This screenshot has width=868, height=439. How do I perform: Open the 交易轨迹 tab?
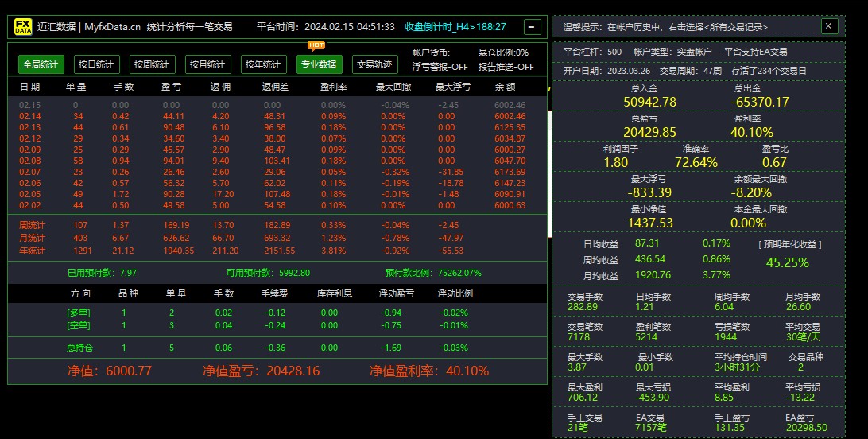[x=374, y=64]
